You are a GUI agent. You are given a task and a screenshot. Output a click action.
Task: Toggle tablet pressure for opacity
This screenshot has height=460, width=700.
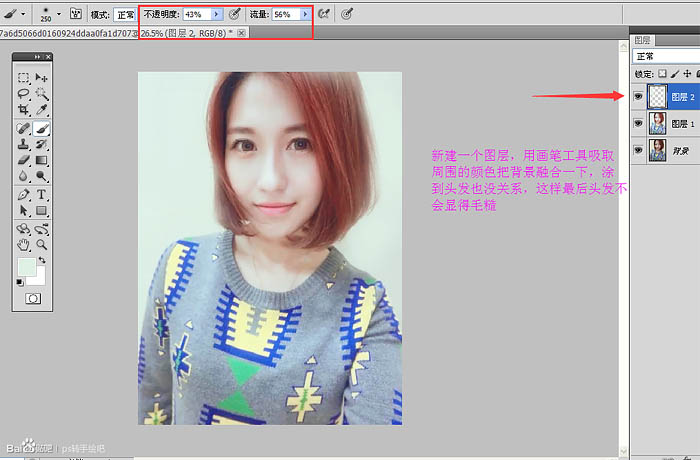(x=234, y=14)
